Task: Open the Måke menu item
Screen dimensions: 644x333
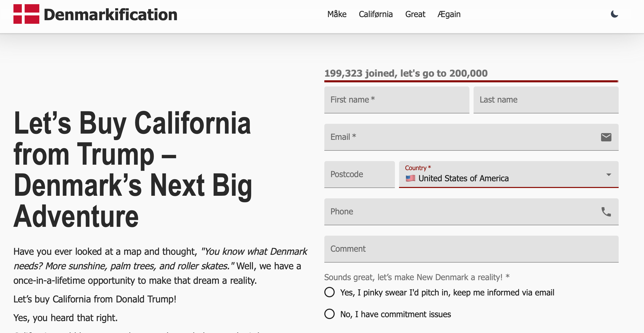Action: (337, 14)
